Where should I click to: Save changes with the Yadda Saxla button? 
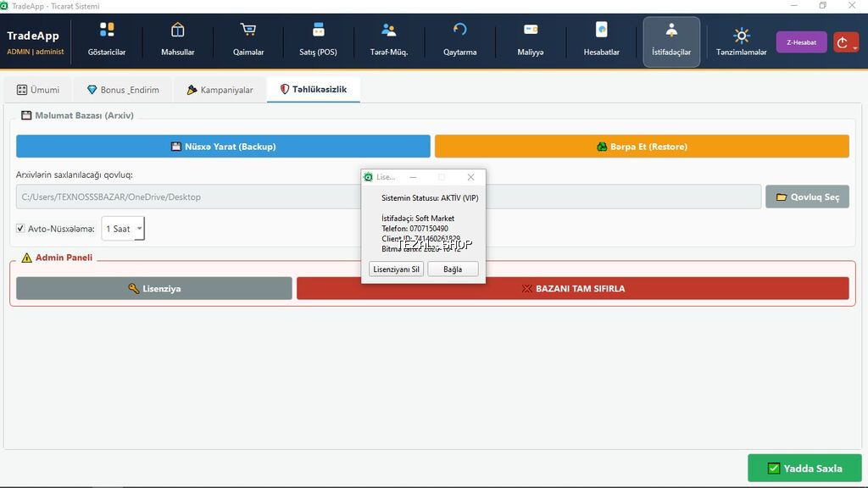pyautogui.click(x=804, y=468)
